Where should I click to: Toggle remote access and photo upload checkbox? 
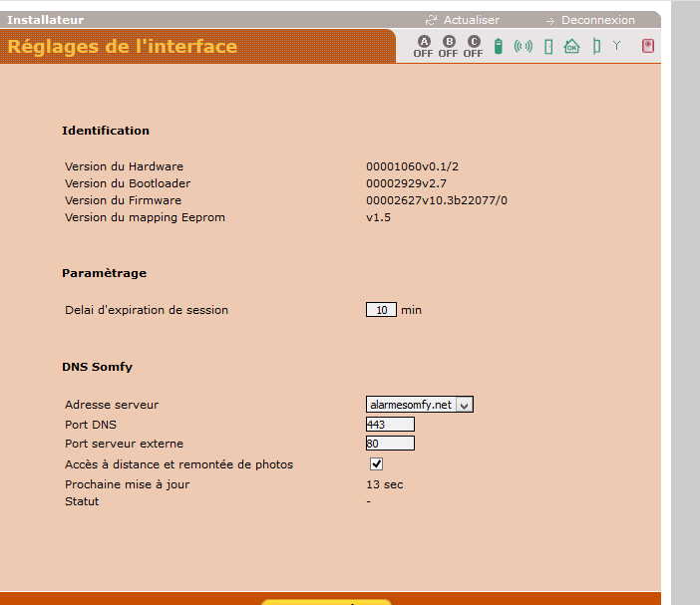[x=376, y=464]
